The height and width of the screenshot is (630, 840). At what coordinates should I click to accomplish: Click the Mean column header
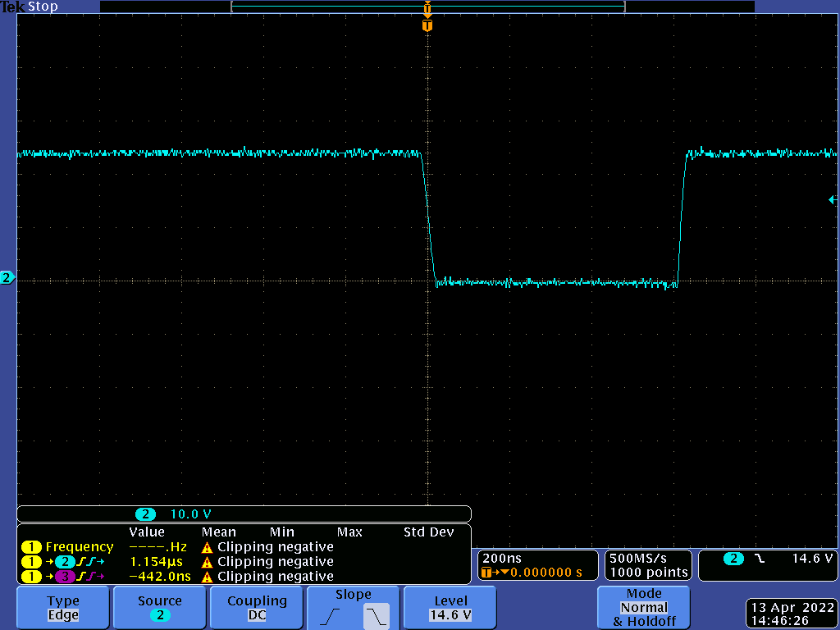[x=218, y=532]
